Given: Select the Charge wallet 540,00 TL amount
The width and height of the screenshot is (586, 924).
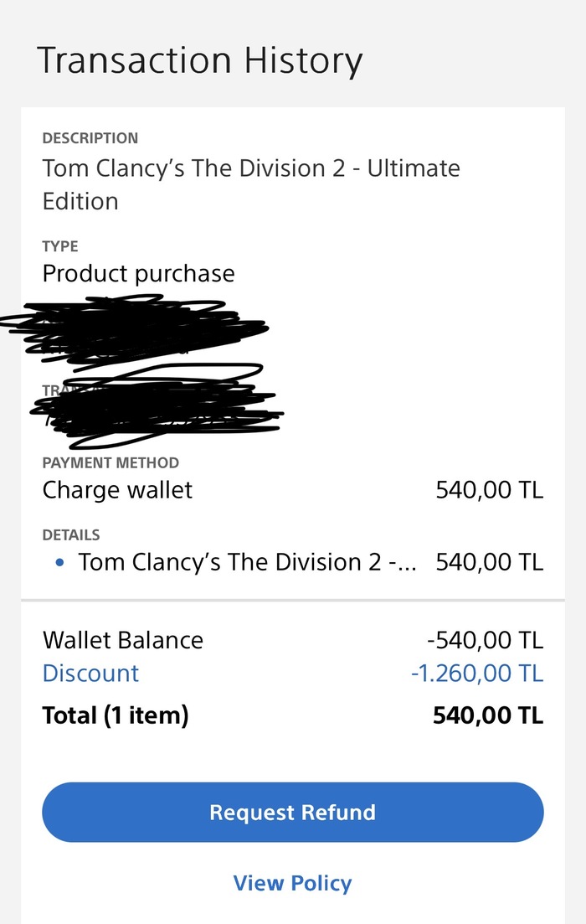Looking at the screenshot, I should tap(490, 490).
